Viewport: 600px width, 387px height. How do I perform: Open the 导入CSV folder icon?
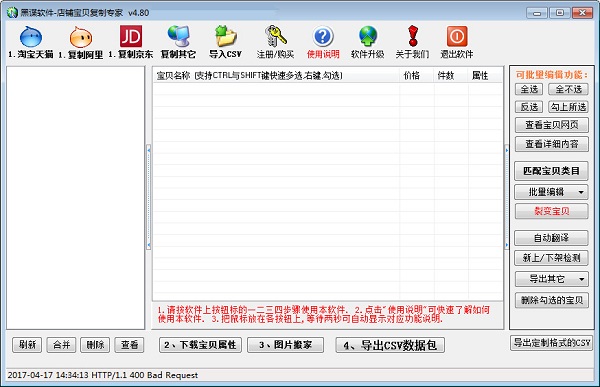[226, 36]
